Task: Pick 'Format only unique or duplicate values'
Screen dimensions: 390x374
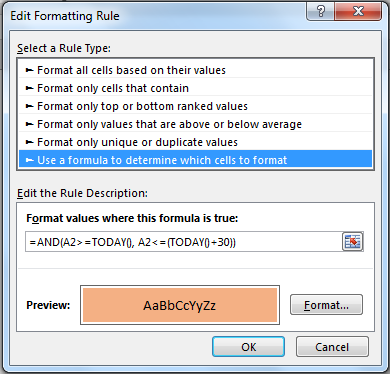Action: (x=195, y=142)
